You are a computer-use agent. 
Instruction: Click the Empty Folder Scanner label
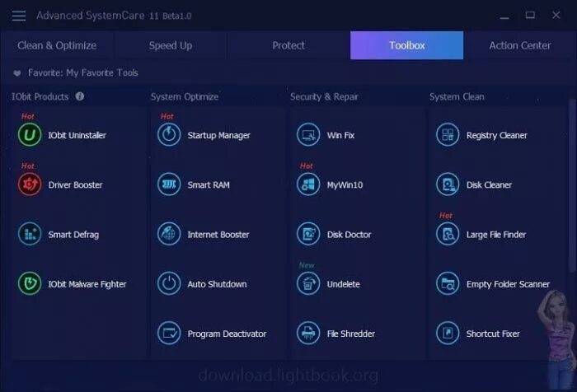(x=508, y=284)
